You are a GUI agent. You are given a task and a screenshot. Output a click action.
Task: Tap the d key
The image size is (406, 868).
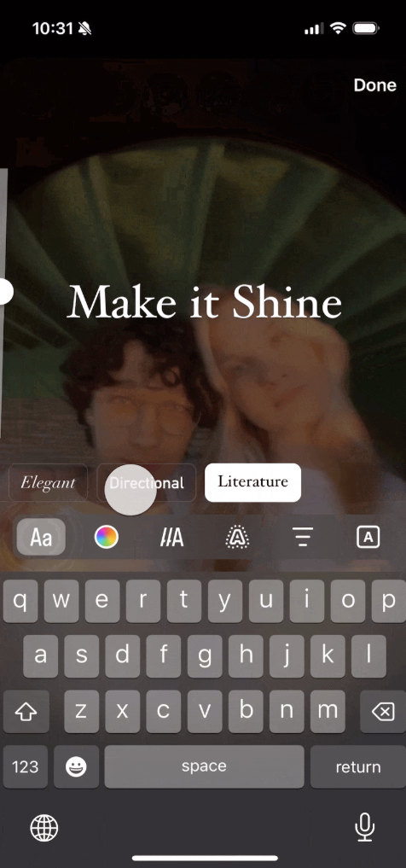point(122,656)
